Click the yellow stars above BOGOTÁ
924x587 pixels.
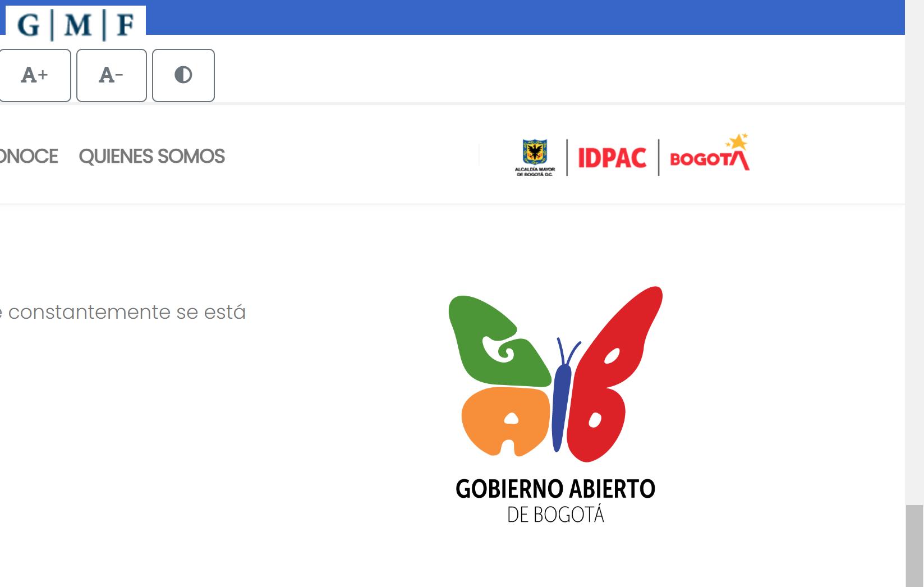[737, 141]
